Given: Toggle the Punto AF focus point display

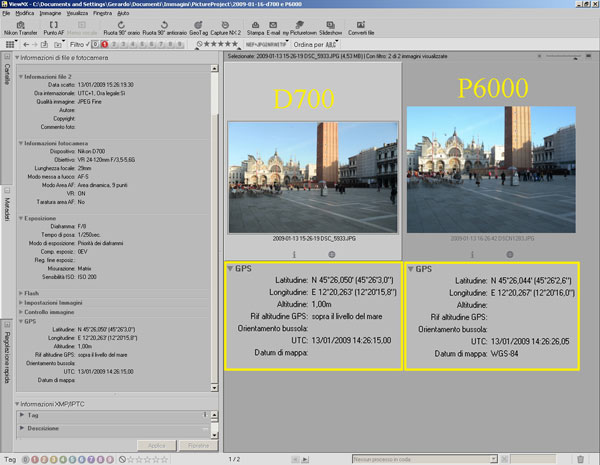Looking at the screenshot, I should [54, 28].
